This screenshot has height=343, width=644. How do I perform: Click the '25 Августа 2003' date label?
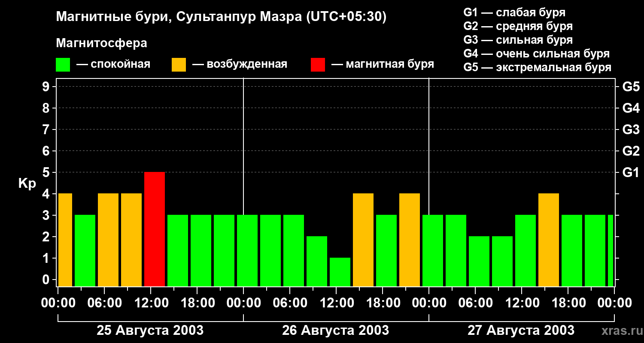tap(150, 330)
